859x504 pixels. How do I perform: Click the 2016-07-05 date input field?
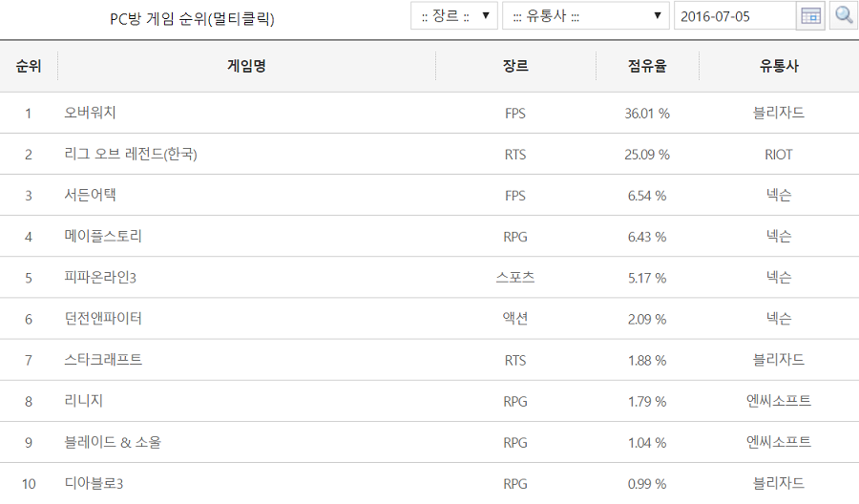pyautogui.click(x=733, y=16)
